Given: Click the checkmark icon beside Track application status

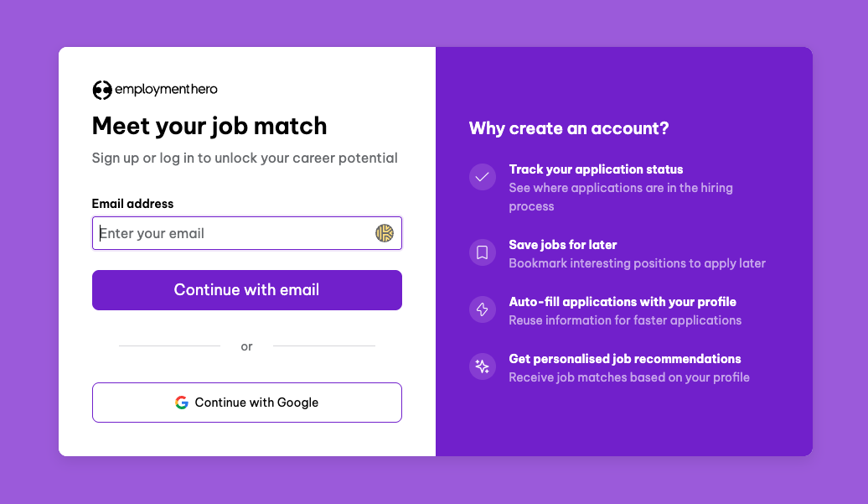Looking at the screenshot, I should [x=483, y=177].
